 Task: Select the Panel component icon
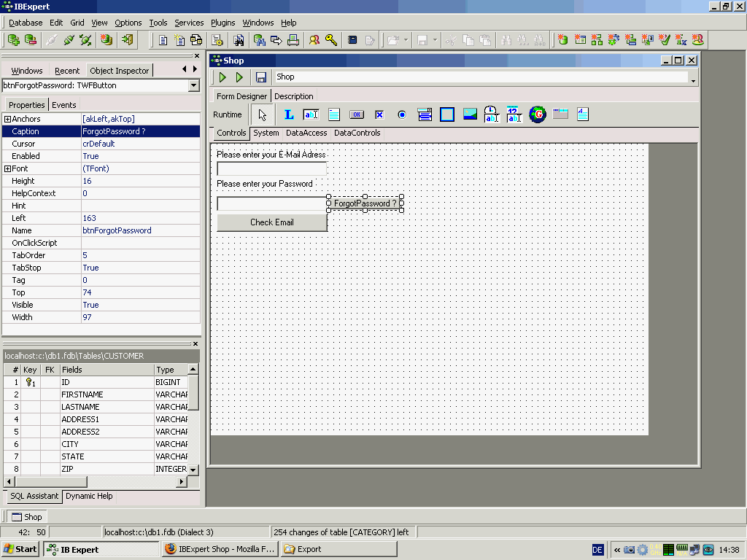447,114
